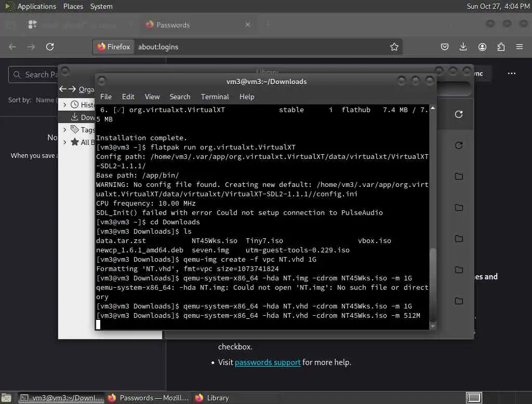Open the terminal Edit menu
The image size is (532, 404).
(x=128, y=97)
